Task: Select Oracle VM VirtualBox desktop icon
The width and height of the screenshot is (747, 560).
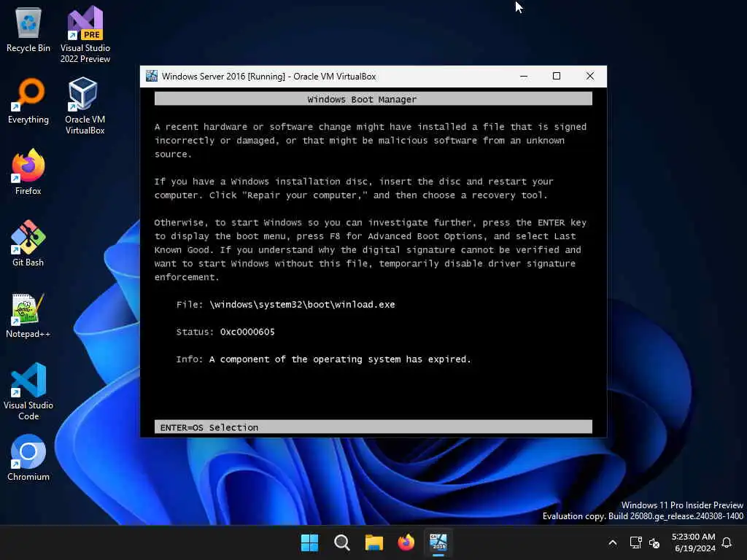Action: tap(85, 106)
